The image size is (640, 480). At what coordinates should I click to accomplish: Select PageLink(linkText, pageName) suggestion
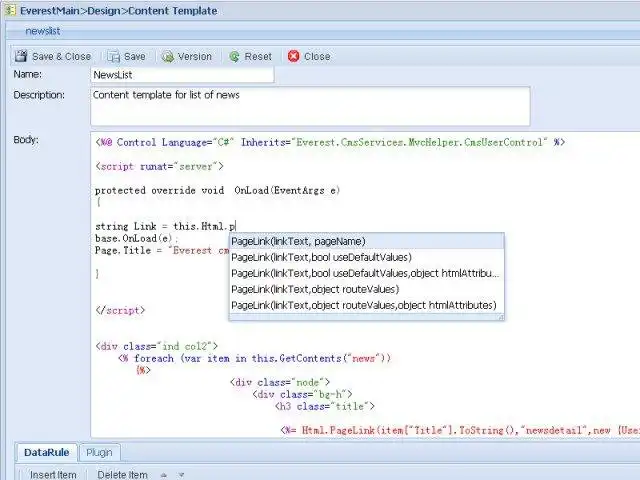[367, 241]
